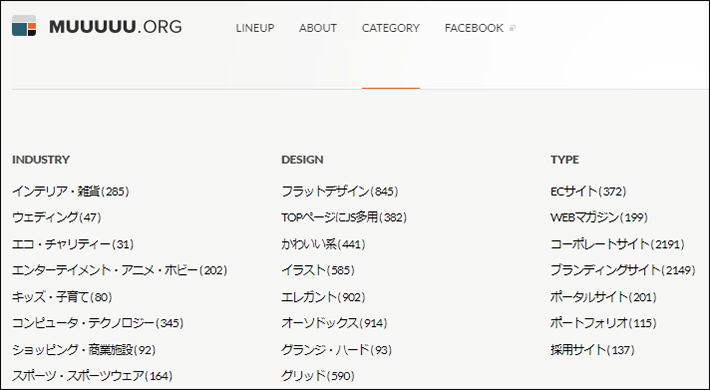710x390 pixels.
Task: Click the TYPE column heading
Action: tap(565, 160)
